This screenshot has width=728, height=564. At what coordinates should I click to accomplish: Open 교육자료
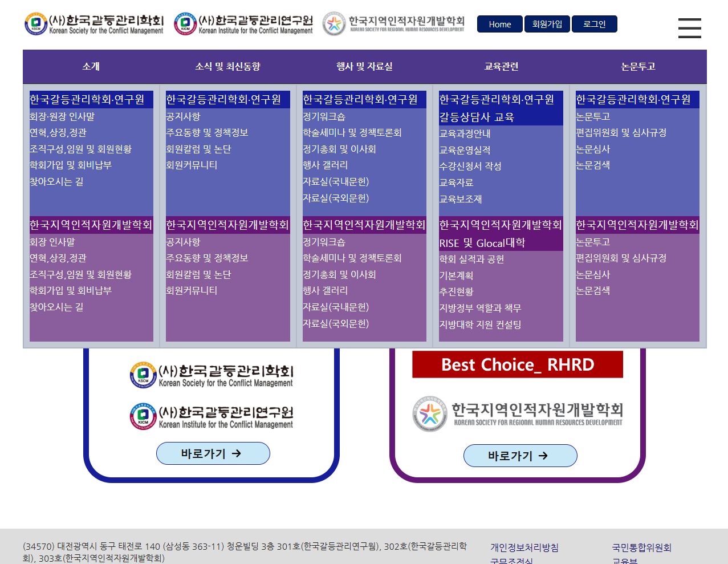pos(456,182)
